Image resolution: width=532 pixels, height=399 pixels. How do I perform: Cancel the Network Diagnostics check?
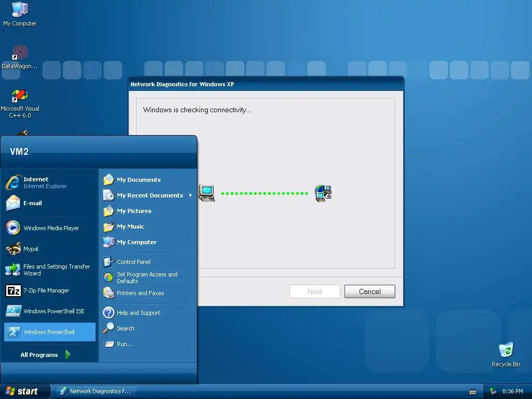click(x=370, y=291)
